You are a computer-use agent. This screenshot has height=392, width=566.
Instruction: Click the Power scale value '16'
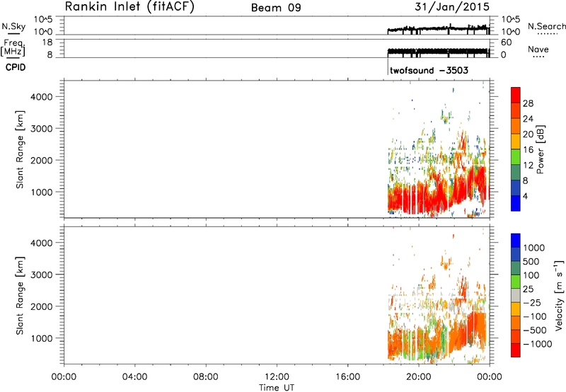[x=528, y=150]
